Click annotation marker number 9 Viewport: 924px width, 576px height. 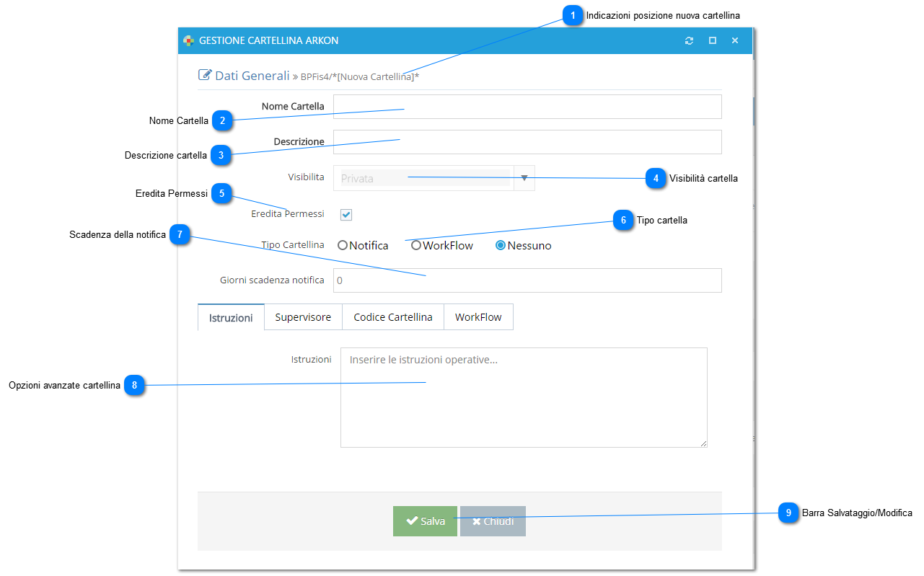[x=788, y=513]
